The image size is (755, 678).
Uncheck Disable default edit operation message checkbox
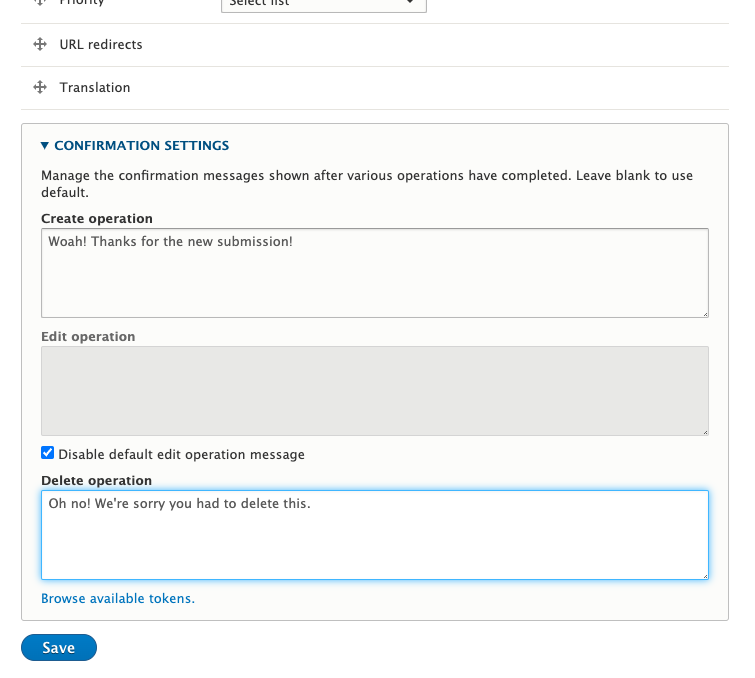point(48,454)
